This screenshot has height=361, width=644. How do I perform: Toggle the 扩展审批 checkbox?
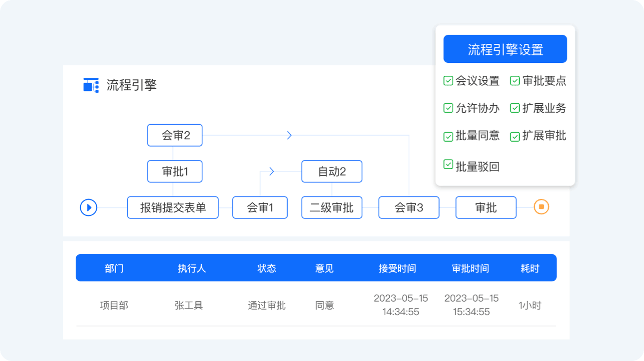(515, 136)
